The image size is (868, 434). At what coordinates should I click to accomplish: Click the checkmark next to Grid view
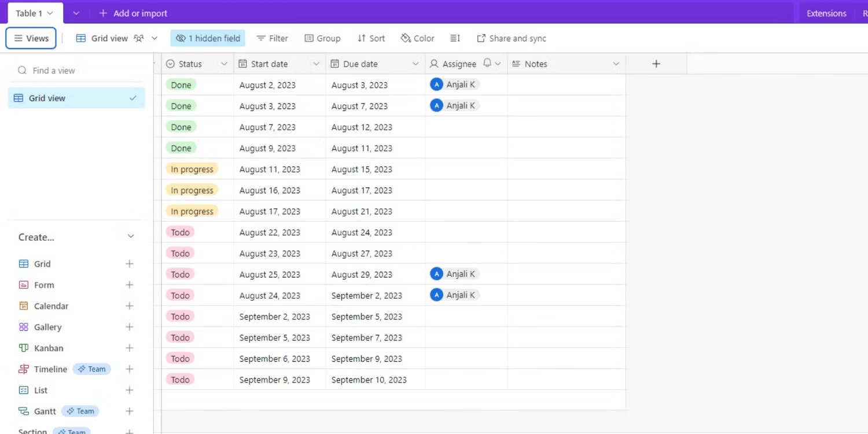132,98
